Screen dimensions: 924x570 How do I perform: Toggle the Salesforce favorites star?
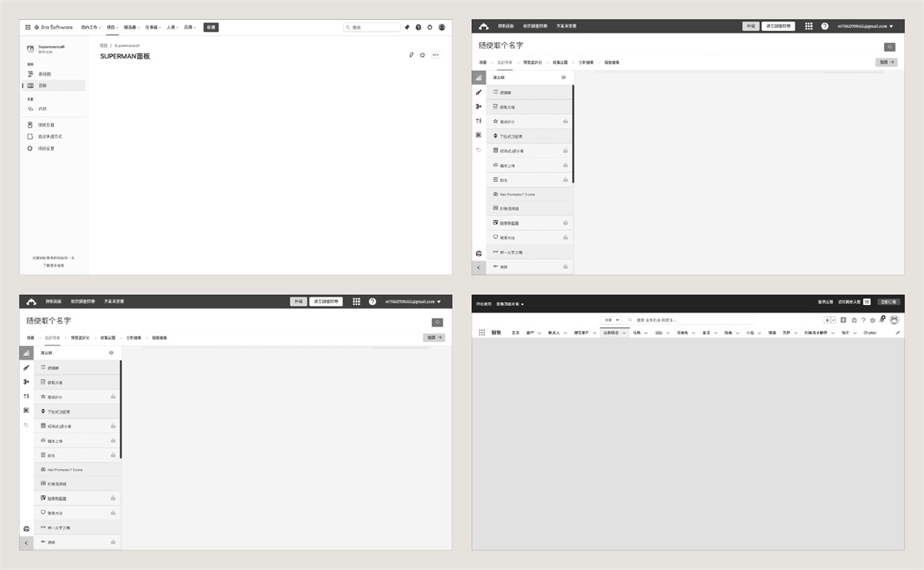(x=825, y=320)
